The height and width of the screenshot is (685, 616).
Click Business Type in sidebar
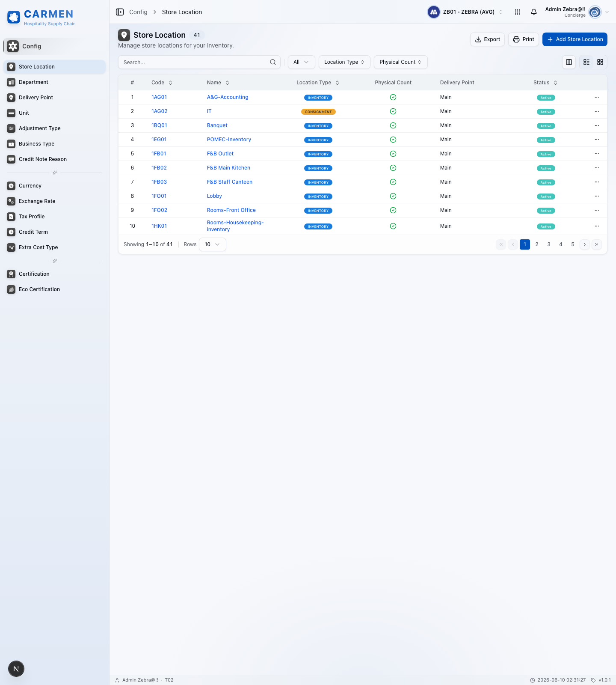coord(55,144)
